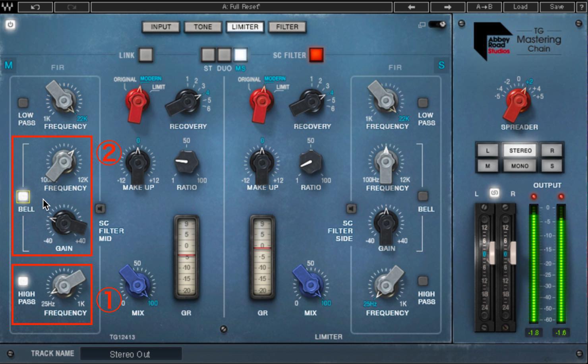The width and height of the screenshot is (588, 364).
Task: Toggle the limiter module power button
Action: tap(10, 25)
